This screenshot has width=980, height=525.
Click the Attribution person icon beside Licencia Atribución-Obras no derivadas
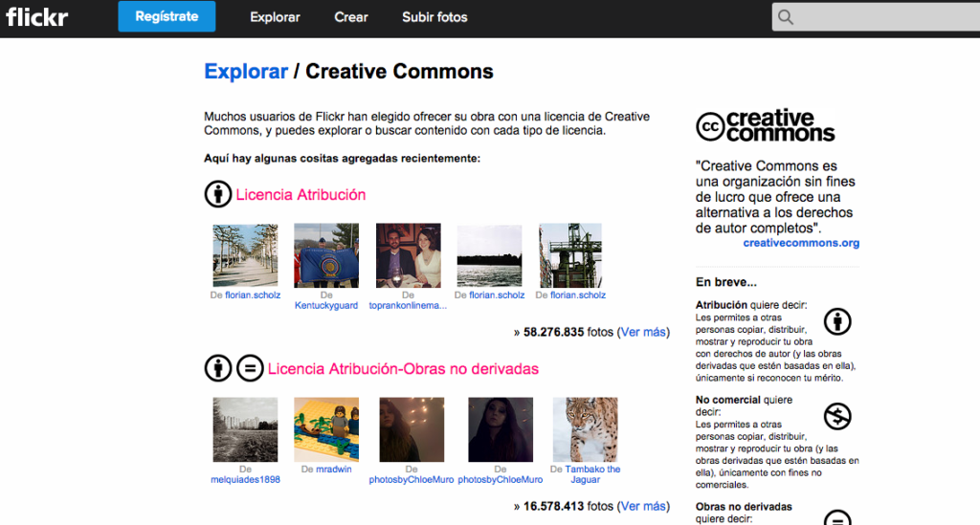pos(218,368)
